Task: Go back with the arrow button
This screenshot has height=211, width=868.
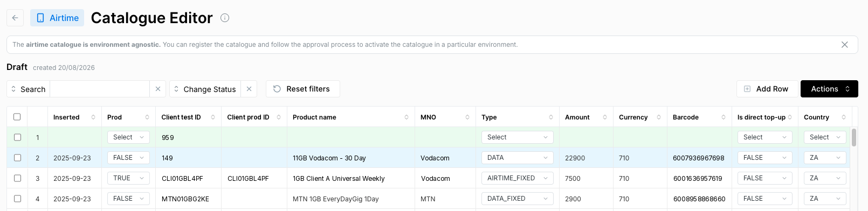Action: 15,18
